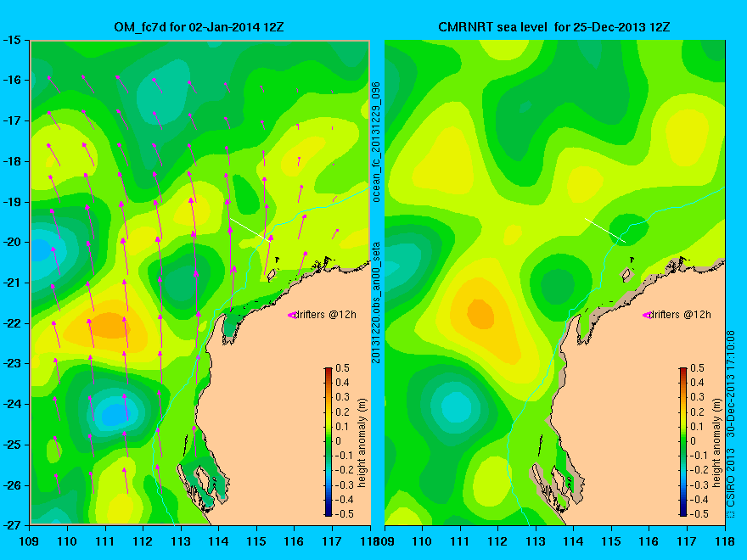Click longitude 110 under the OM_fc7d panel
This screenshot has height=560, width=747.
point(67,541)
